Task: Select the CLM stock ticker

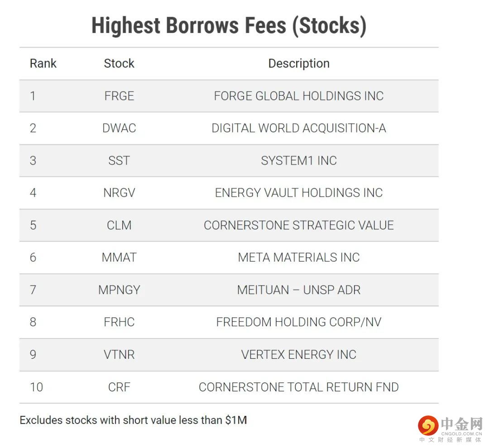Action: (119, 225)
